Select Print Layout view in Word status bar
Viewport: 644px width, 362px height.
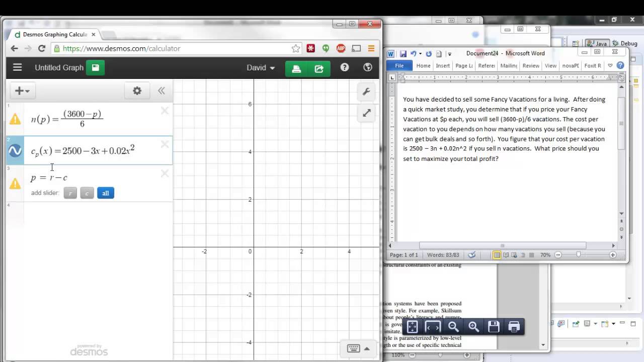point(497,255)
